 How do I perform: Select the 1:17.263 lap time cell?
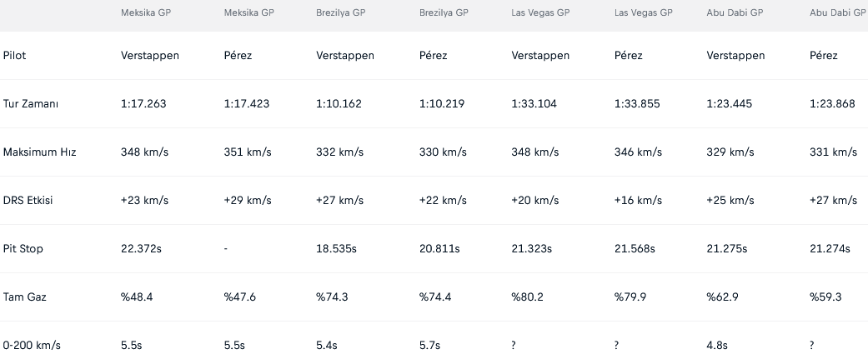pos(144,104)
